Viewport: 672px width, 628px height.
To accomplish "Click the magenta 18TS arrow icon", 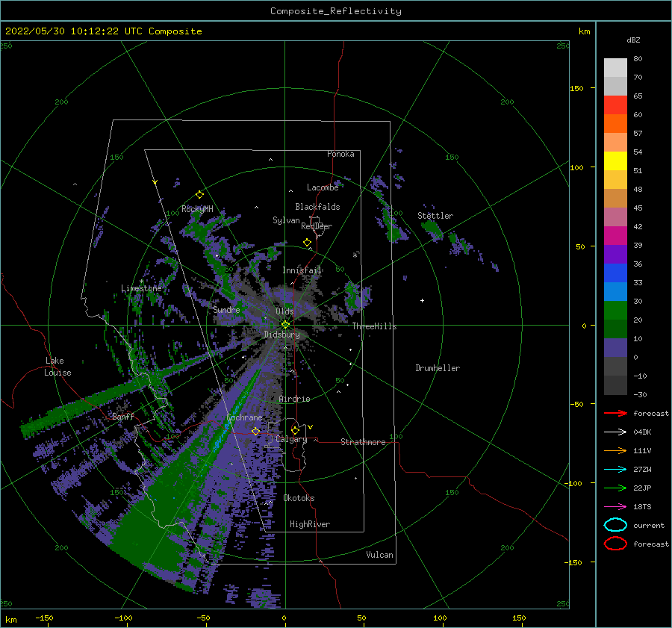I will (x=615, y=507).
